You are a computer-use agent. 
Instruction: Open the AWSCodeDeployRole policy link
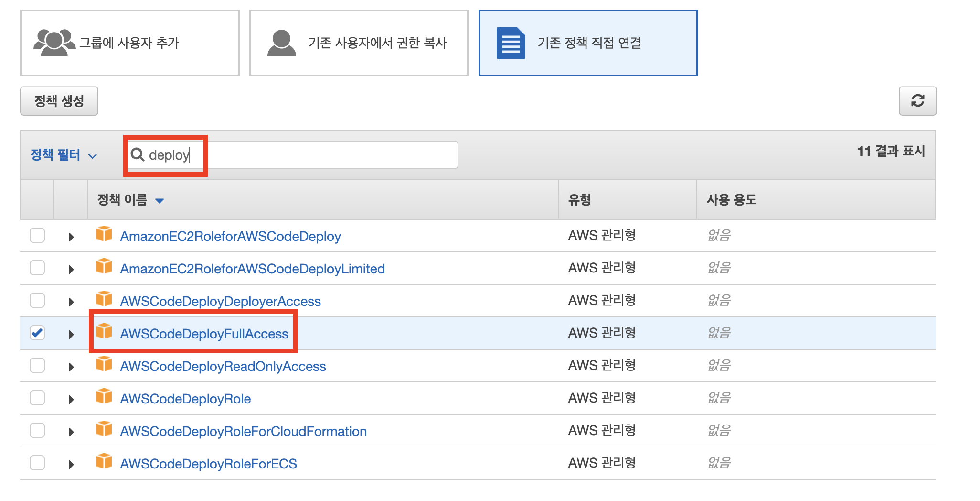185,399
